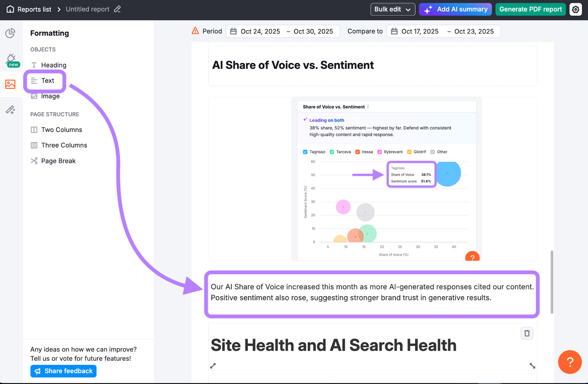
Task: Click the Generate PDF report button
Action: click(530, 9)
